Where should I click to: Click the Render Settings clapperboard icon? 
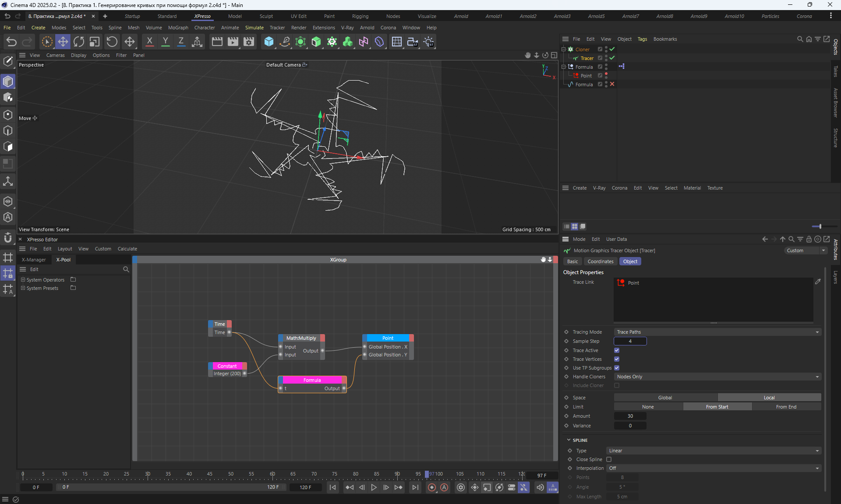248,42
